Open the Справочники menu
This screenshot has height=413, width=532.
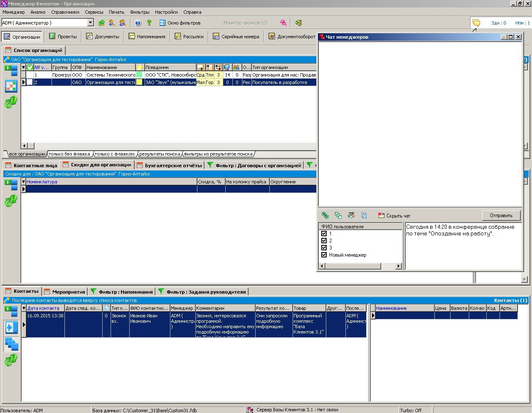click(x=65, y=12)
